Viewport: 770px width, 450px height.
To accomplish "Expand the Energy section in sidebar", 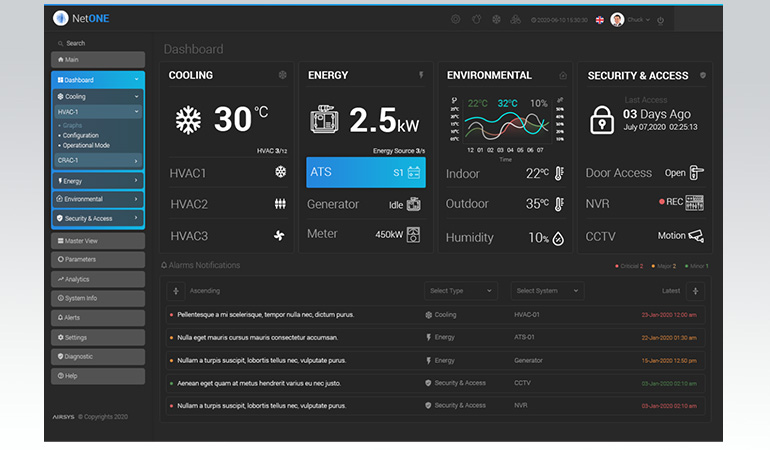I will pos(98,181).
